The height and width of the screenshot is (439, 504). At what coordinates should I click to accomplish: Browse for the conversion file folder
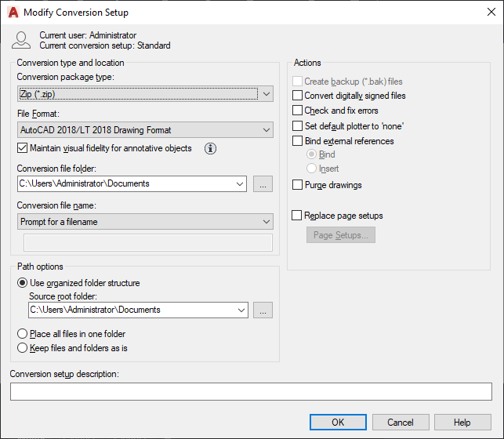tap(263, 184)
